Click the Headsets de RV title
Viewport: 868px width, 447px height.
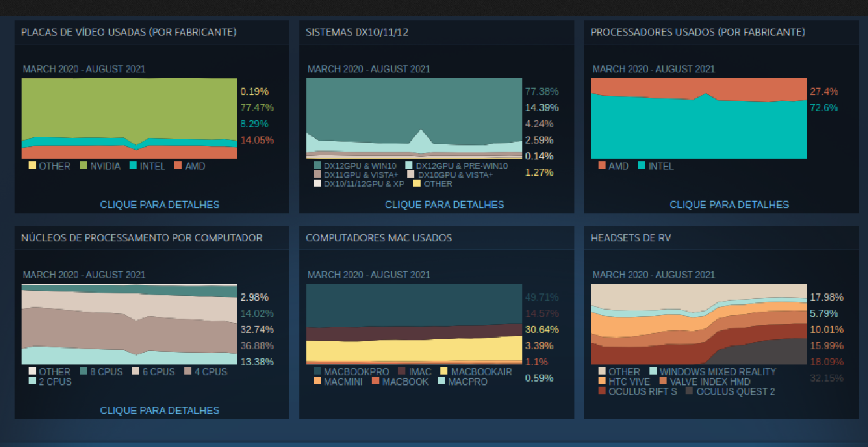(630, 237)
